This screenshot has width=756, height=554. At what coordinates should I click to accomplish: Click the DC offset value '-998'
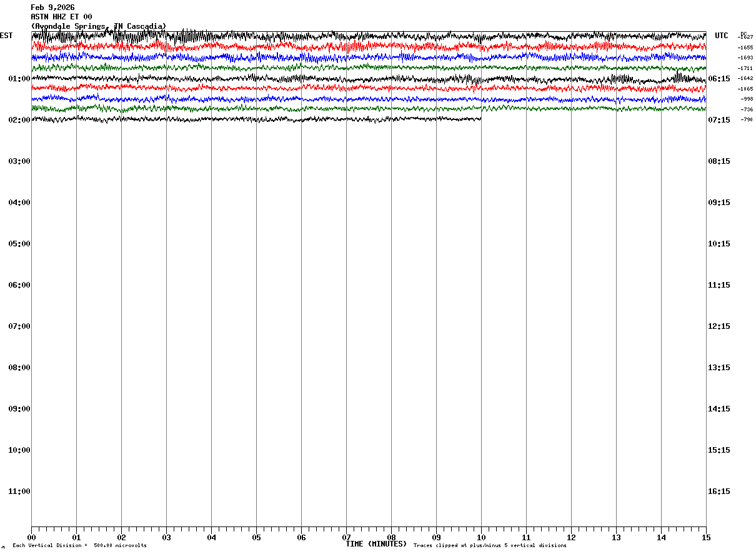point(747,99)
